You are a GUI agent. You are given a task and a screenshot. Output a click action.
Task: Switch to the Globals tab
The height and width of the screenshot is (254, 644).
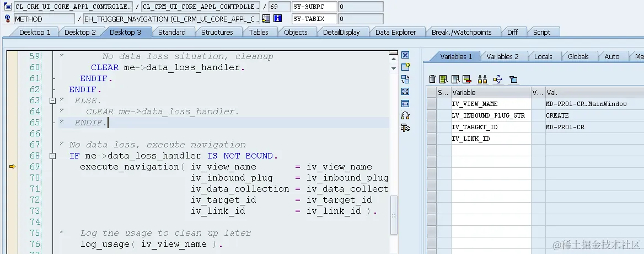578,57
